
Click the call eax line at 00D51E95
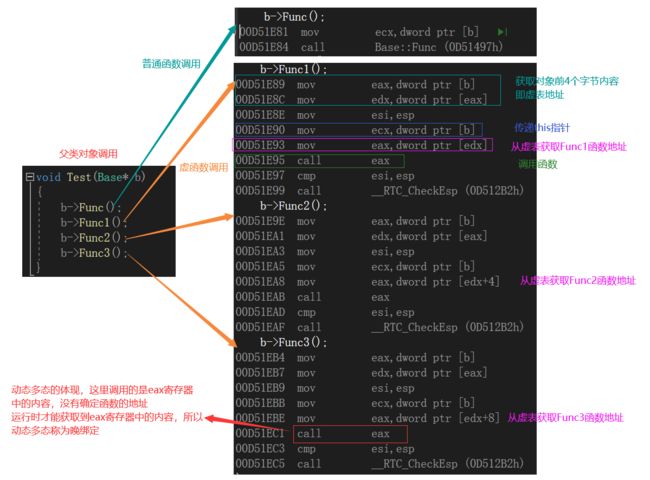(313, 160)
